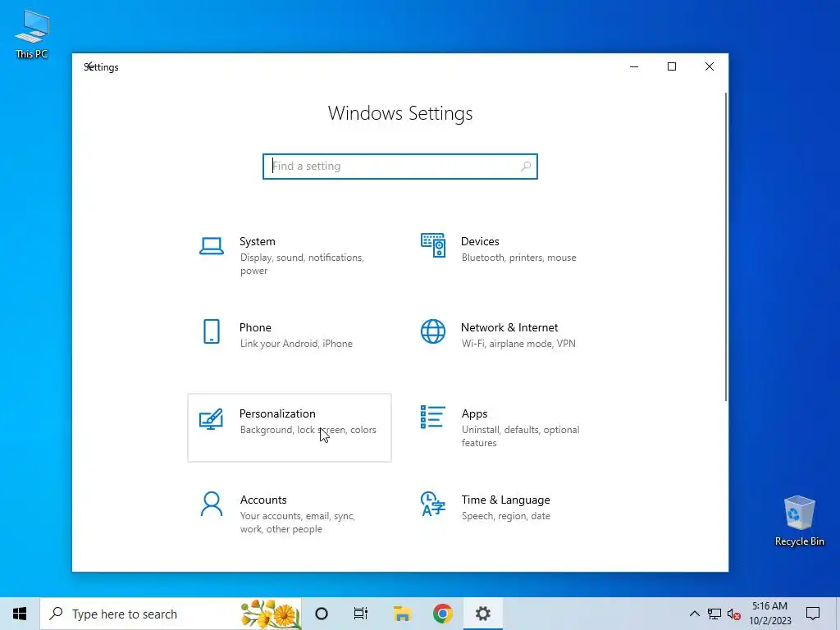Select the Settings gear taskbar icon
This screenshot has height=630, width=840.
pyautogui.click(x=482, y=614)
